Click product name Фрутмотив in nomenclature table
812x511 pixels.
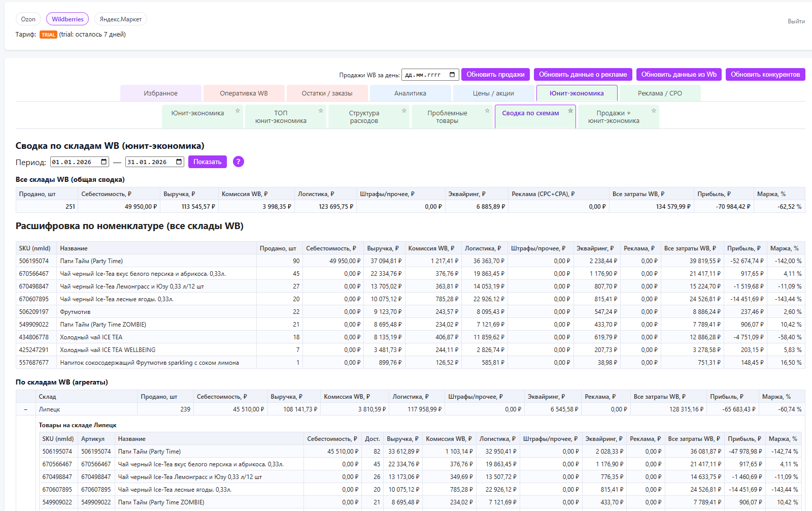(x=75, y=312)
